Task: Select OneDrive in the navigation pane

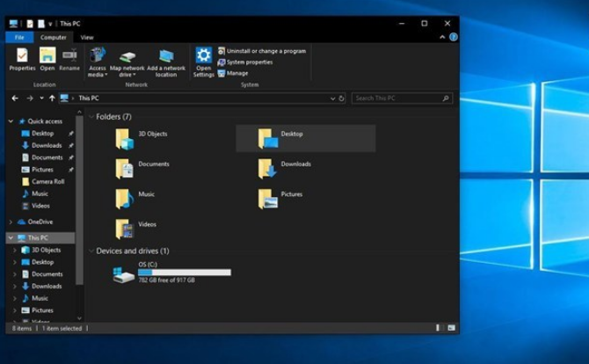Action: 40,222
